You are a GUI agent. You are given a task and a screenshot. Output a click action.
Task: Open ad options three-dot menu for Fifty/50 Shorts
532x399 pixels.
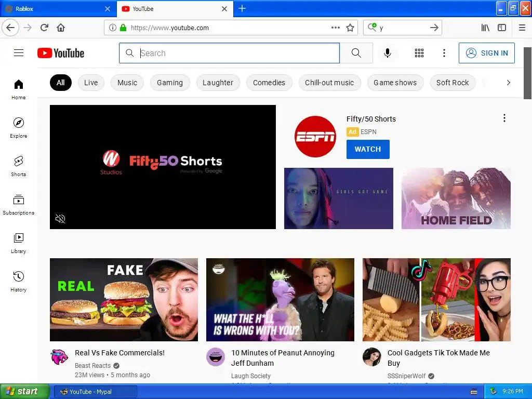(504, 118)
